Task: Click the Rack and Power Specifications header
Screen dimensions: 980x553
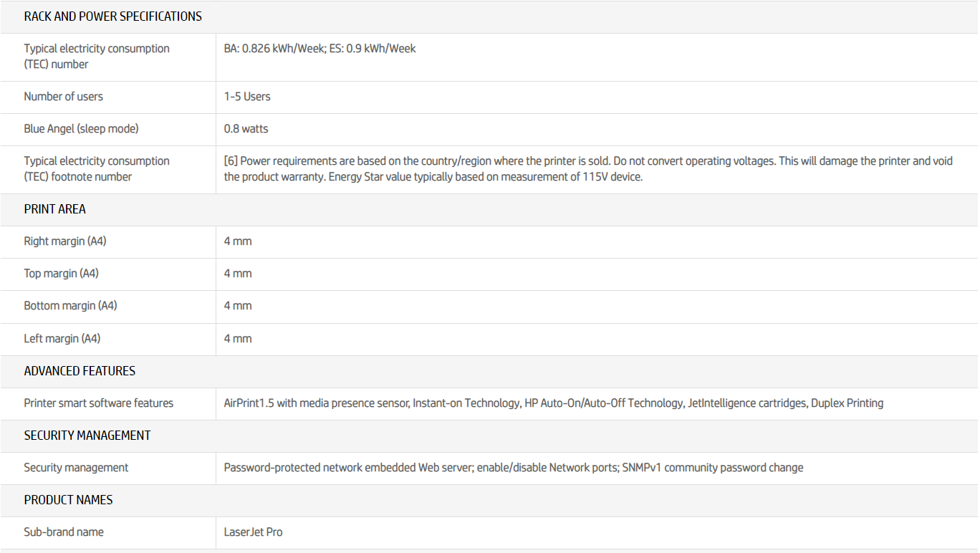Action: [112, 16]
